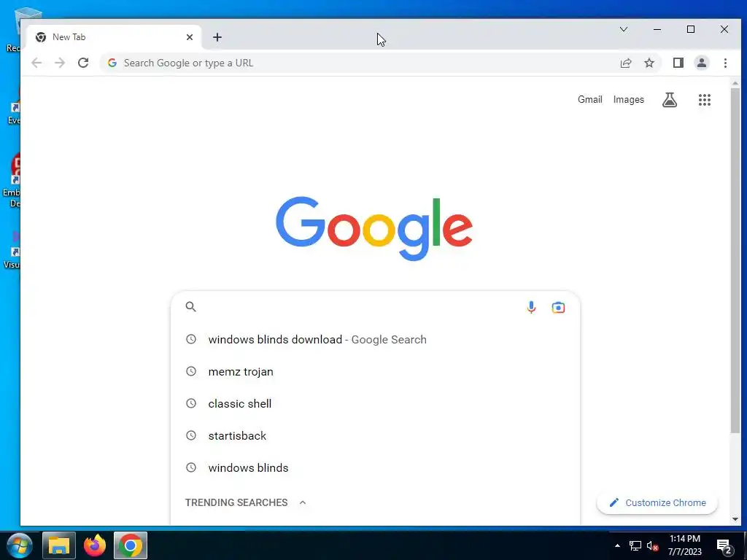This screenshot has width=747, height=560.
Task: Collapse the Trending Searches section
Action: (303, 502)
